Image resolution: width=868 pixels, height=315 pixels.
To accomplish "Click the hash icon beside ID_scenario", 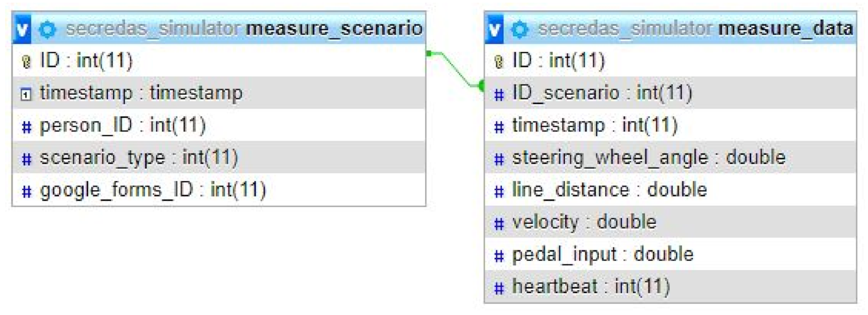I will (x=499, y=94).
